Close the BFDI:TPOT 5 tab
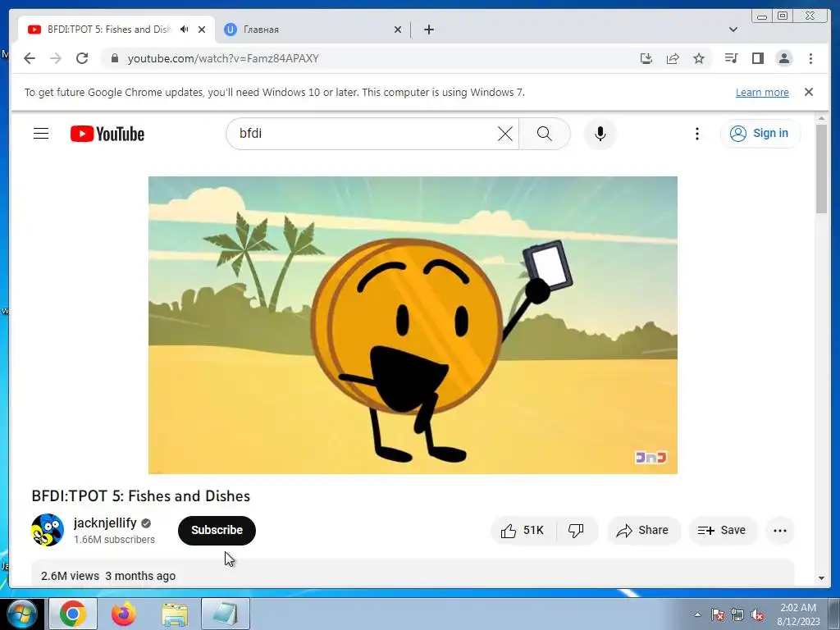 [x=202, y=30]
